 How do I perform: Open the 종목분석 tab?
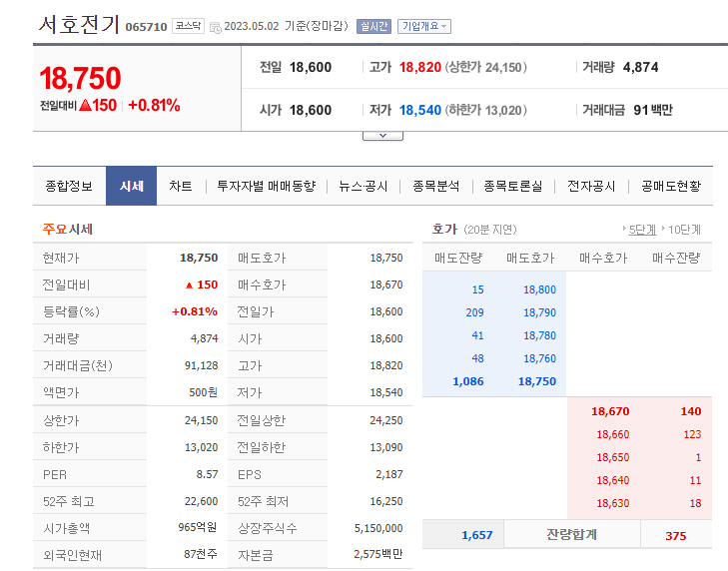[x=436, y=186]
